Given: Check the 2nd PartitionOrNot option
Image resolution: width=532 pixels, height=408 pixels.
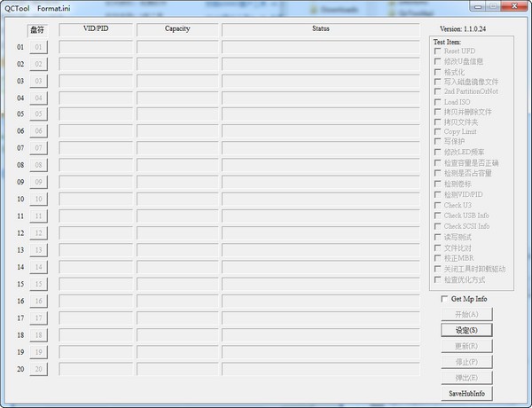Looking at the screenshot, I should [437, 91].
